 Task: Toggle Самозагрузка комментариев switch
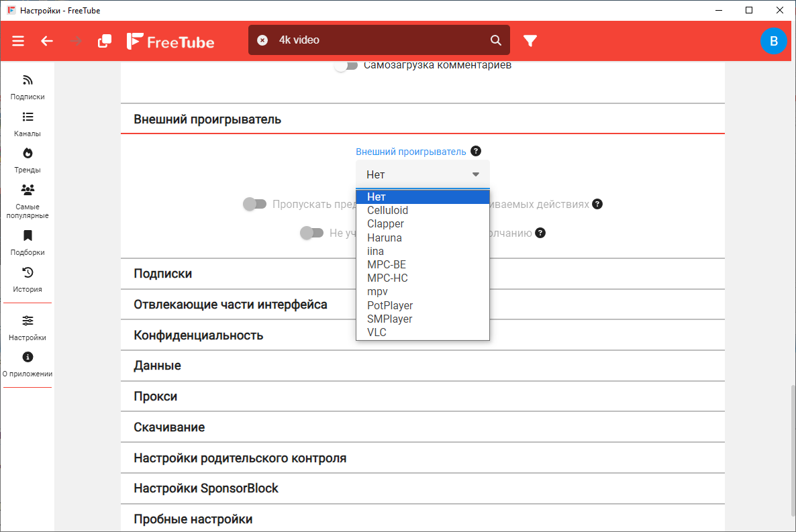click(x=346, y=66)
